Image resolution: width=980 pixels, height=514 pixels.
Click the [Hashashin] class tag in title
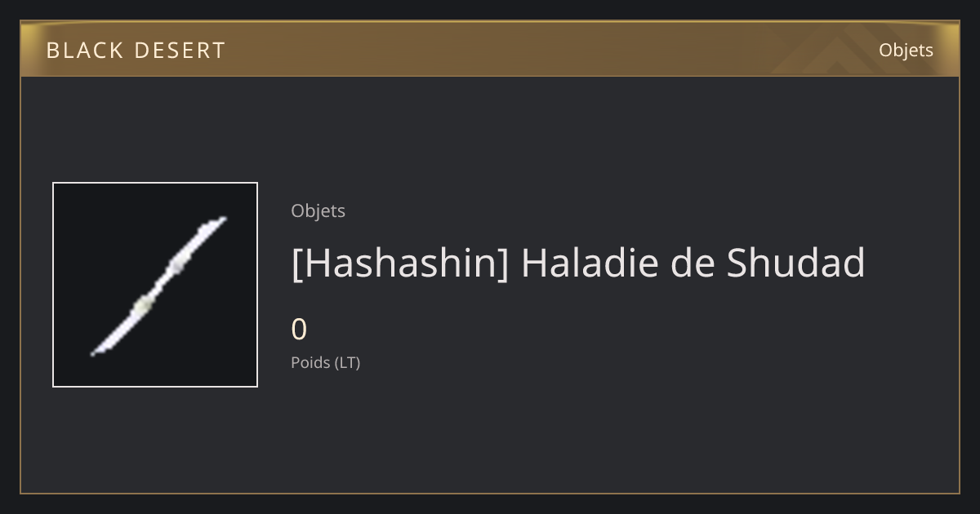click(x=399, y=264)
